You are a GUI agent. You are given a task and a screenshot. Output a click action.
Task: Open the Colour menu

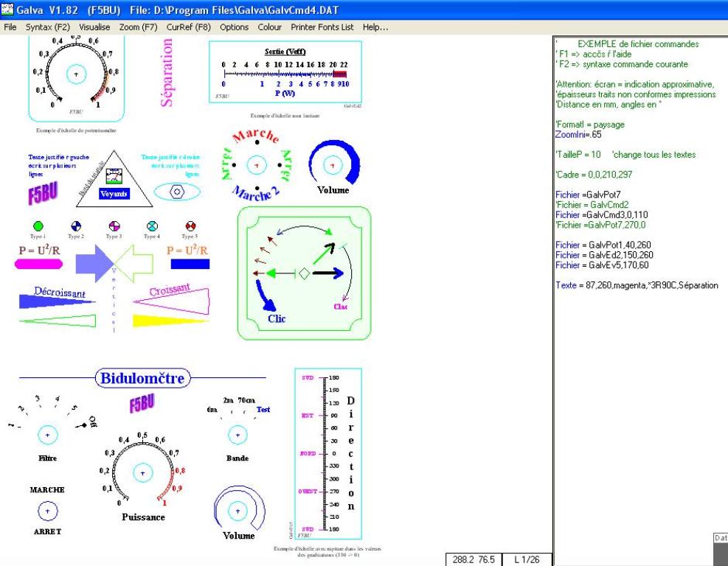tap(270, 27)
